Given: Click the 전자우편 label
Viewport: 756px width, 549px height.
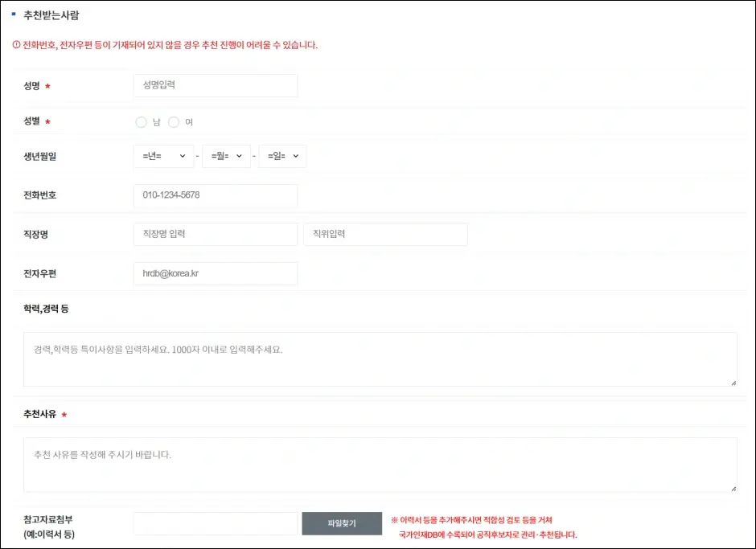Looking at the screenshot, I should pyautogui.click(x=40, y=273).
